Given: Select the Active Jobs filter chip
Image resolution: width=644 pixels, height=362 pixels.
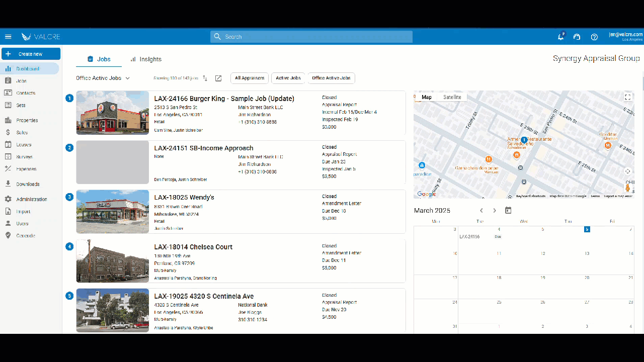Looking at the screenshot, I should click(288, 78).
